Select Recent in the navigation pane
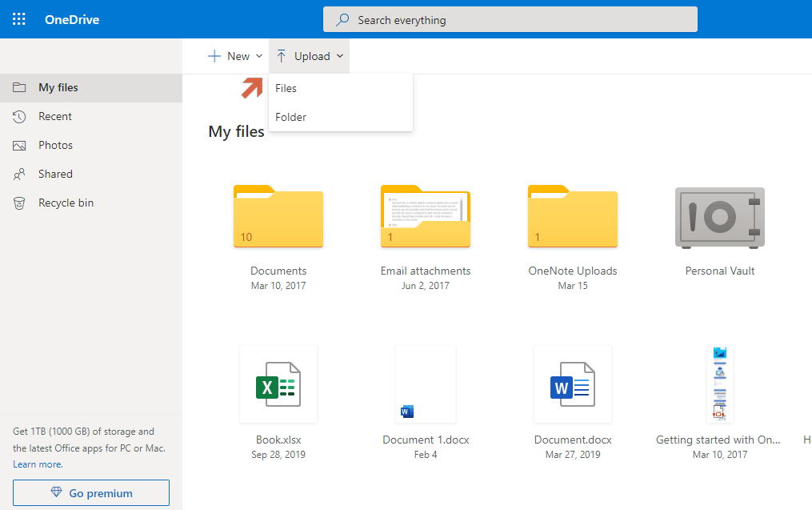The width and height of the screenshot is (812, 510). pyautogui.click(x=91, y=117)
